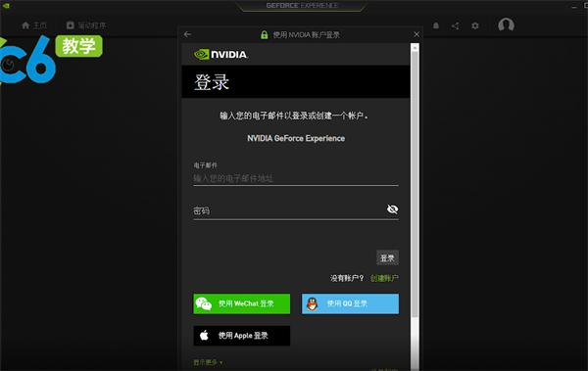This screenshot has width=588, height=371.
Task: Close the NVIDIA account login dialog
Action: point(416,34)
